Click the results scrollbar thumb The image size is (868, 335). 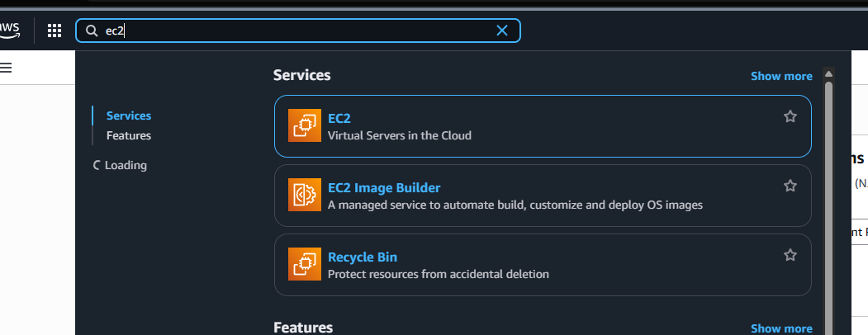click(x=828, y=207)
